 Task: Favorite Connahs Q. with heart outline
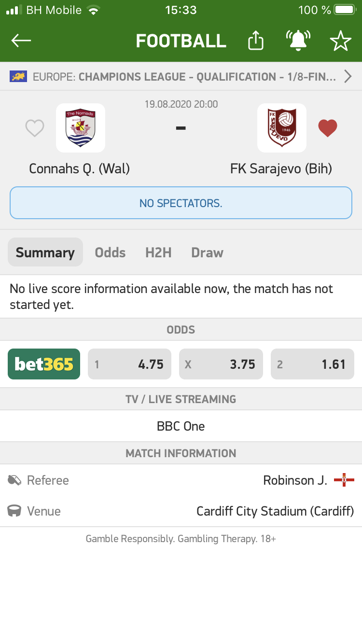[x=35, y=128]
